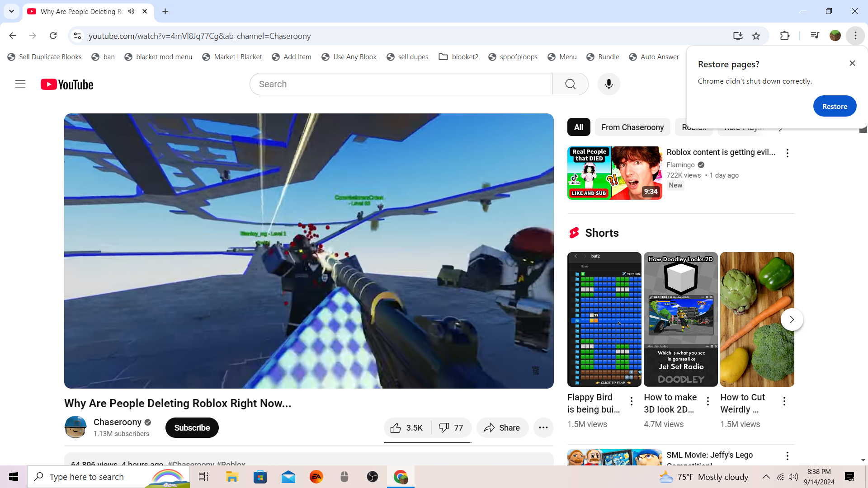This screenshot has width=868, height=488.
Task: Click the YouTube search input field
Action: [x=401, y=84]
